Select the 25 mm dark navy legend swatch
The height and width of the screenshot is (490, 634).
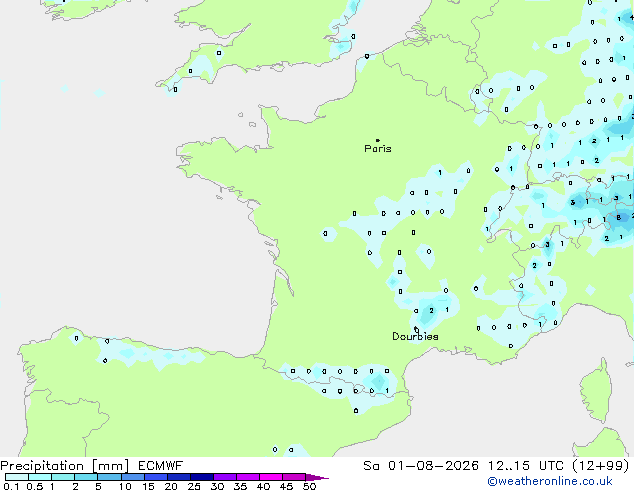(x=202, y=477)
